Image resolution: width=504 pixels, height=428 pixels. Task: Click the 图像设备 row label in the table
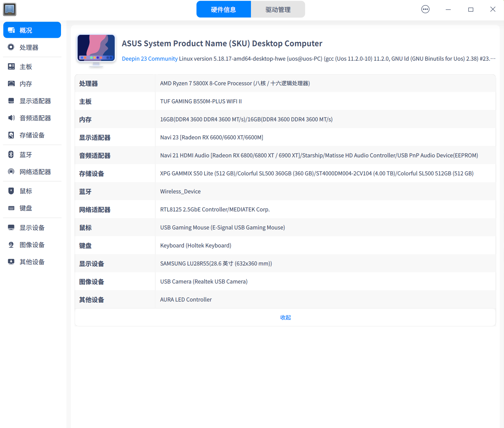(x=92, y=282)
